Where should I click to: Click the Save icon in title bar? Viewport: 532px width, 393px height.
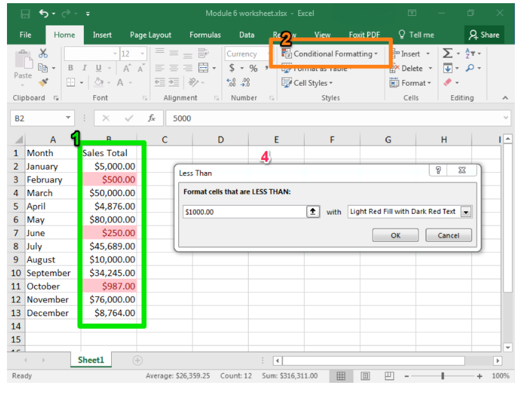[x=25, y=13]
